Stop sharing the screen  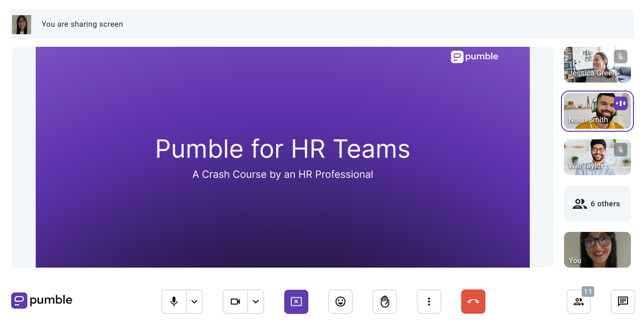point(296,302)
